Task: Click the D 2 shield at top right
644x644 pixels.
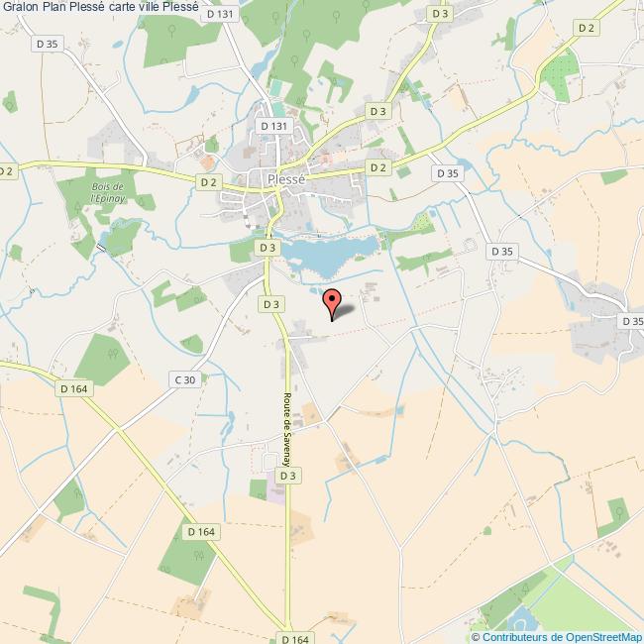Action: [587, 28]
